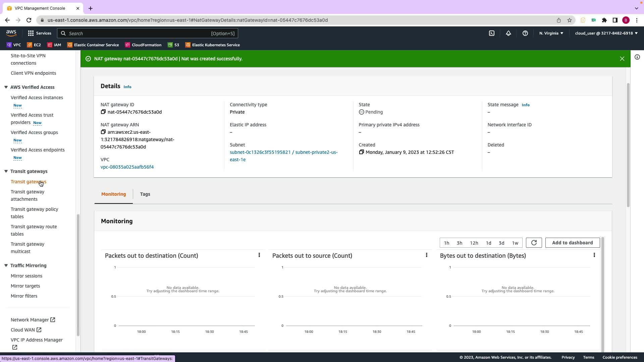644x362 pixels.
Task: Open AWS CloudShell icon
Action: click(x=492, y=33)
